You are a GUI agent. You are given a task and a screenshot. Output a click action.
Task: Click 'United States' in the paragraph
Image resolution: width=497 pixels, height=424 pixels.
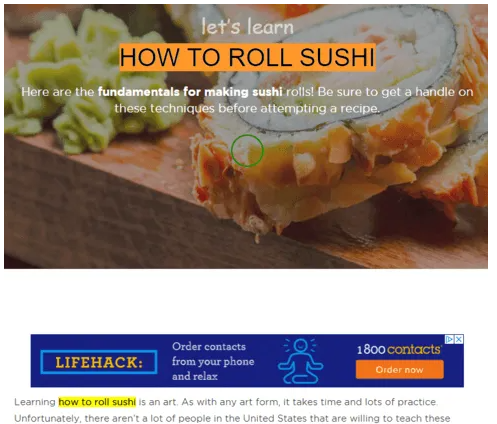pyautogui.click(x=274, y=418)
